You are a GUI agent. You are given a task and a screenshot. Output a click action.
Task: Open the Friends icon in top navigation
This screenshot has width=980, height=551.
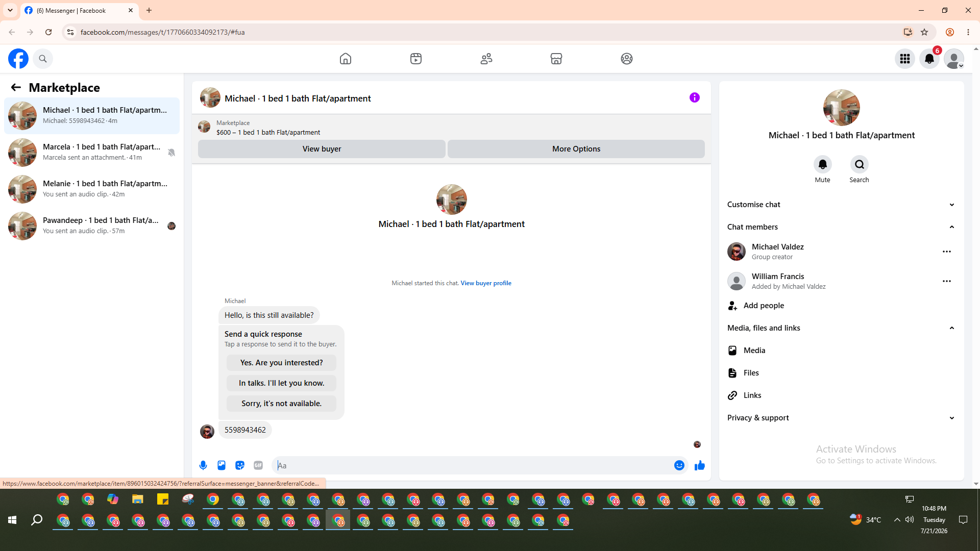click(486, 59)
